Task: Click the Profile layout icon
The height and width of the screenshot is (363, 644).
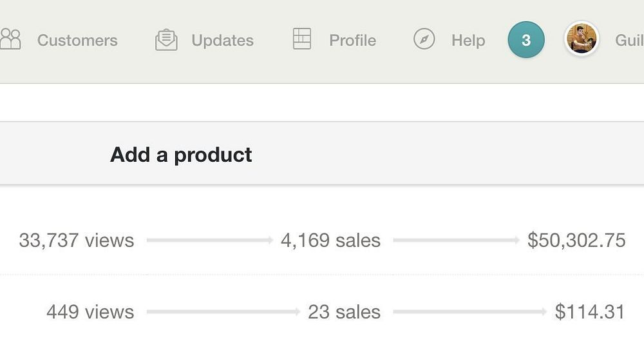Action: tap(301, 39)
